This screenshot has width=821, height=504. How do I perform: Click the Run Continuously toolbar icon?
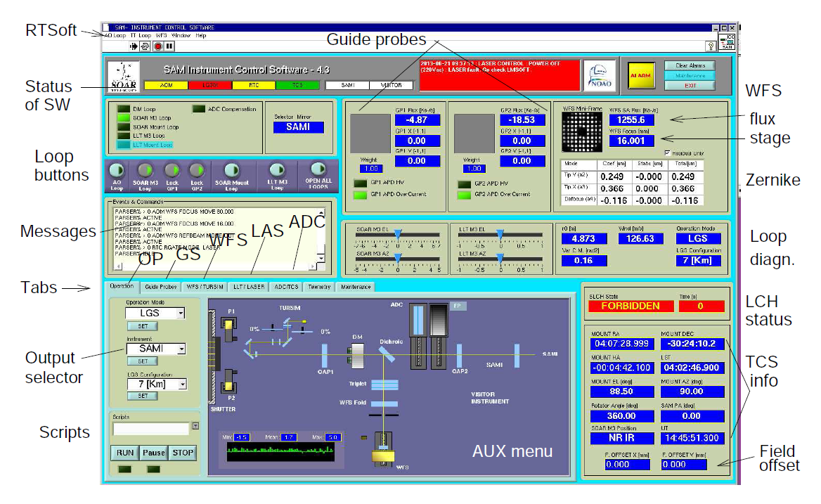tap(146, 46)
